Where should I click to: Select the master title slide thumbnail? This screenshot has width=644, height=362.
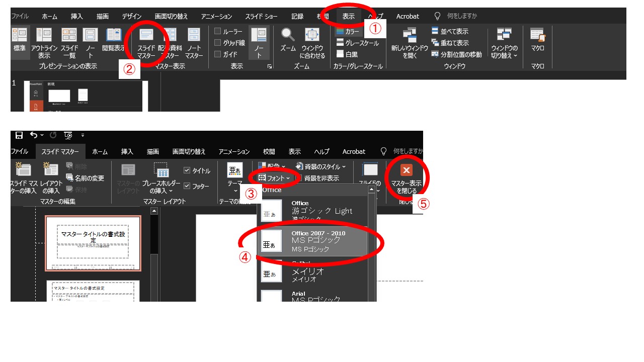(x=93, y=243)
